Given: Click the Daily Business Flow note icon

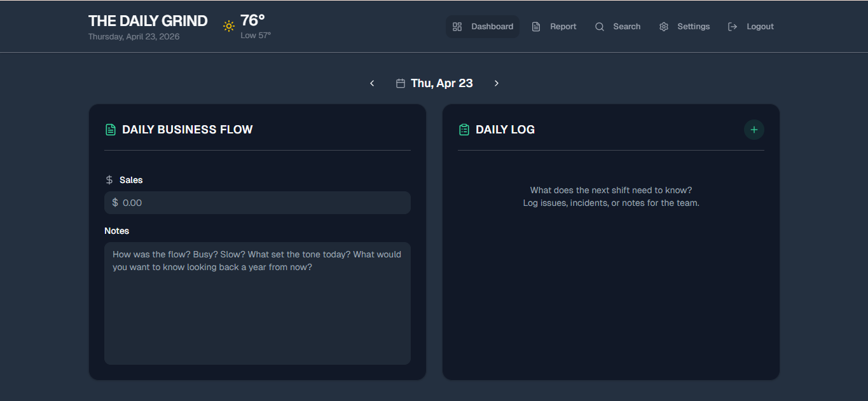Looking at the screenshot, I should tap(110, 129).
